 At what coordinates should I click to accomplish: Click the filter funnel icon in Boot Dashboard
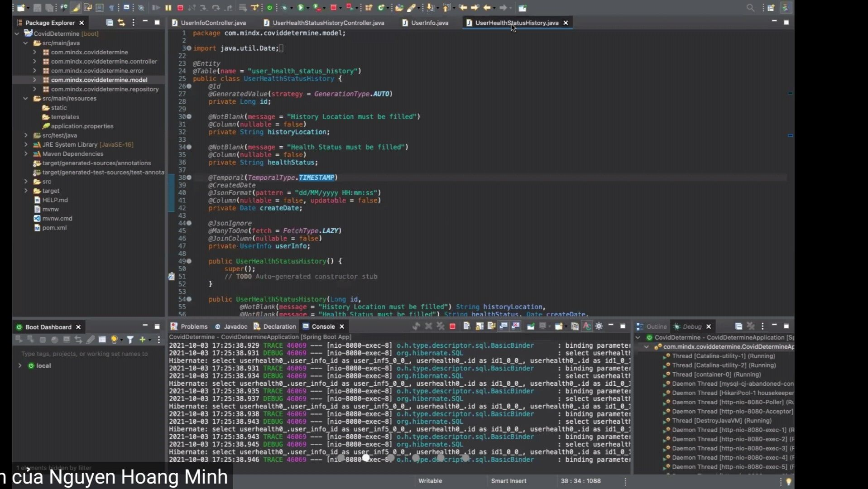[130, 340]
